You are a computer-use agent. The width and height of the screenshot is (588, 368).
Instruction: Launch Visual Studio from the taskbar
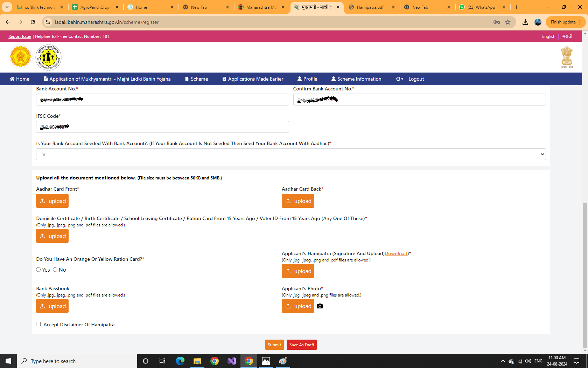click(x=232, y=361)
